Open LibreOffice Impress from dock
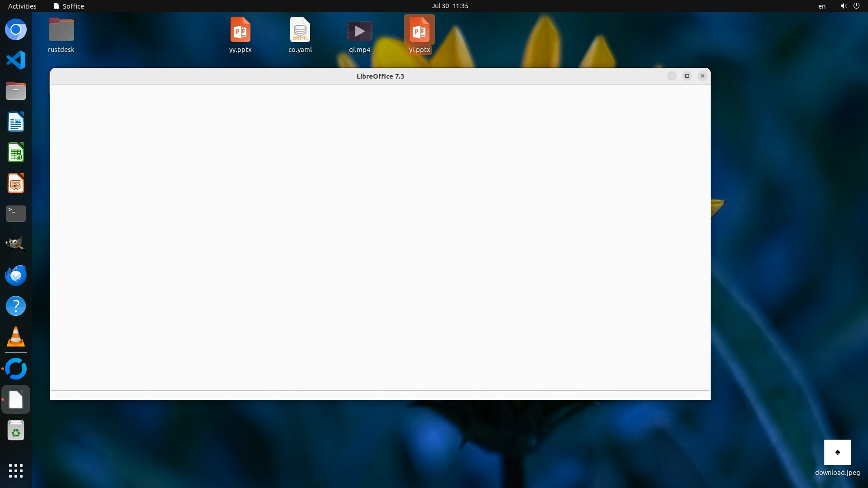The image size is (868, 488). (x=16, y=183)
